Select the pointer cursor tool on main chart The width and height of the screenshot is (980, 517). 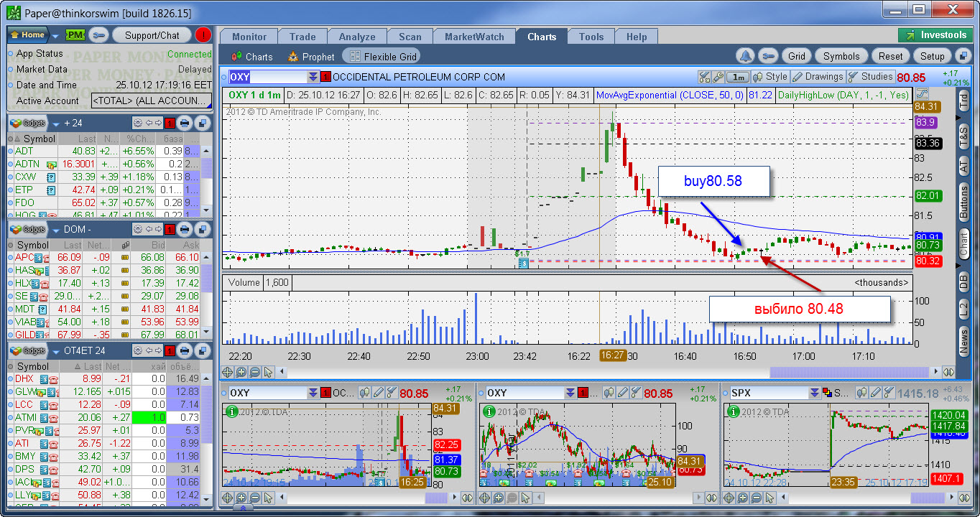[x=269, y=372]
